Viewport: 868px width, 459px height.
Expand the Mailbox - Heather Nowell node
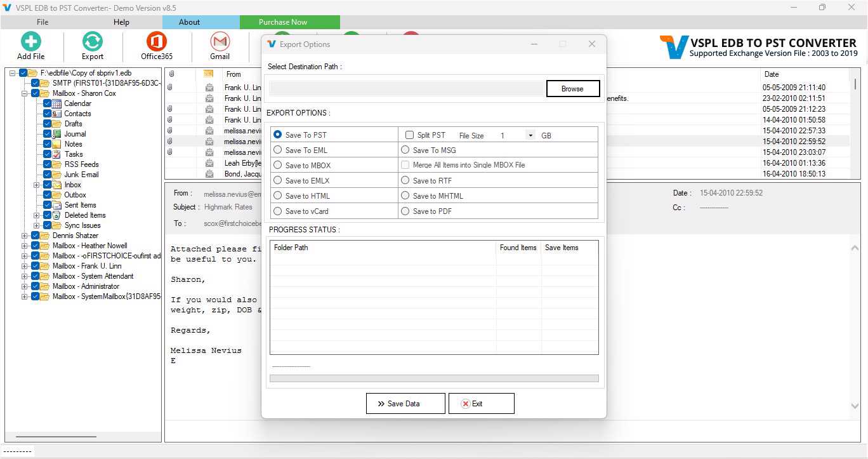tap(25, 246)
